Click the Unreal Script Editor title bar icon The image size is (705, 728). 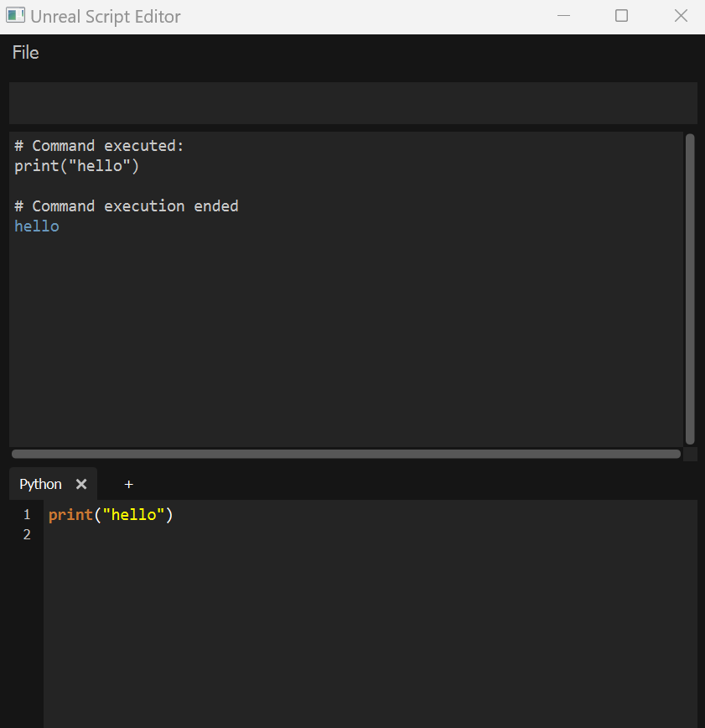pyautogui.click(x=15, y=15)
